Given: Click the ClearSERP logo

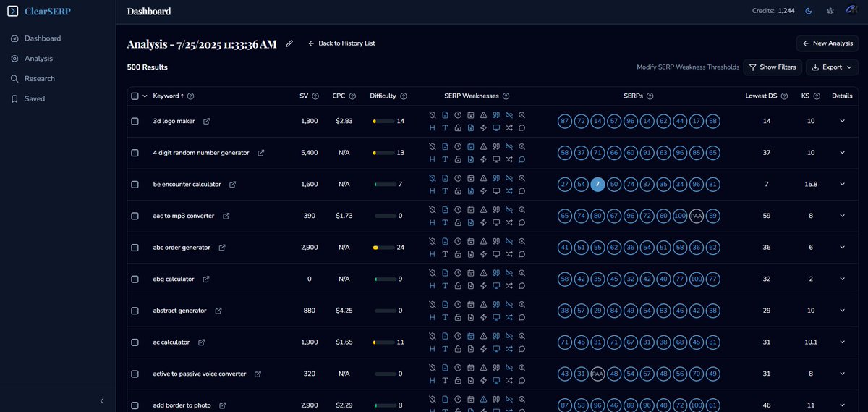Looking at the screenshot, I should 40,11.
